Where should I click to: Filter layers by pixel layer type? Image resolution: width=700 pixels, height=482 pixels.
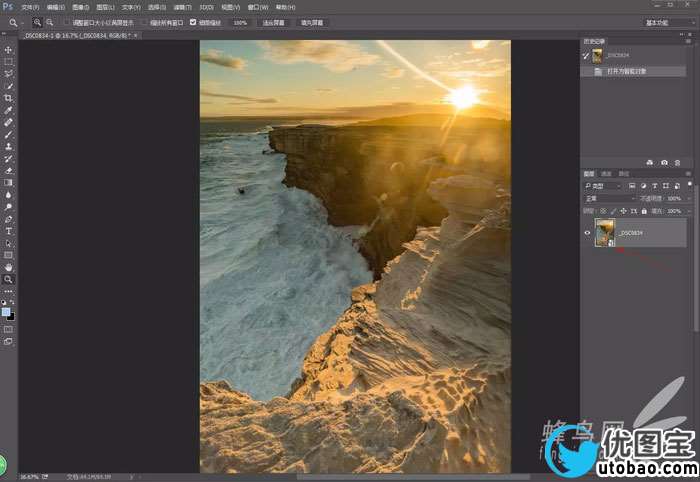tap(632, 186)
